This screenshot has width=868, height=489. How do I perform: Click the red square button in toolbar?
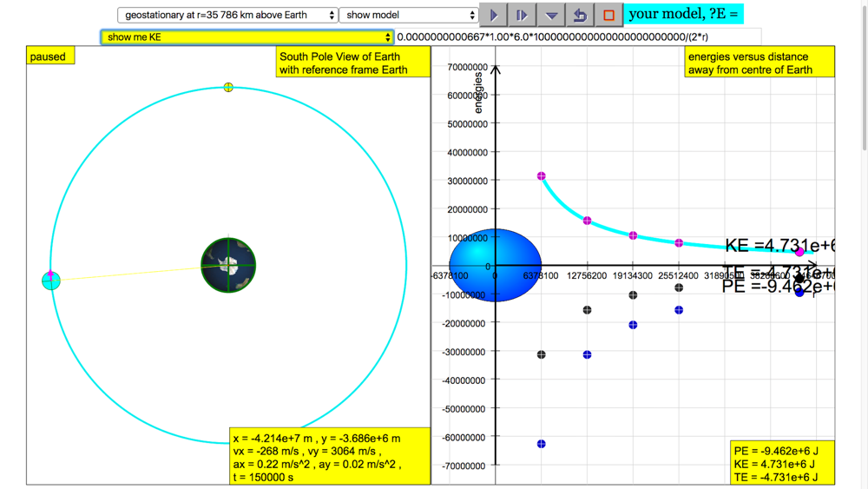608,15
